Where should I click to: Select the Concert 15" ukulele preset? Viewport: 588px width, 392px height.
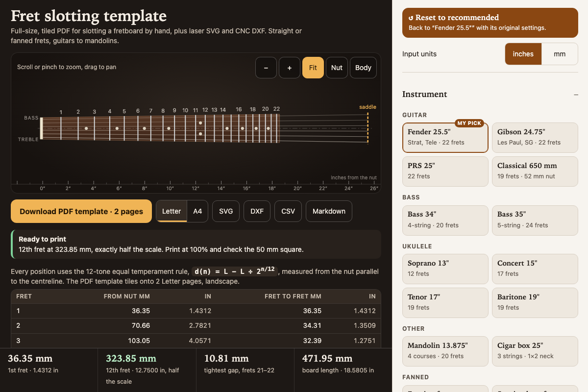pyautogui.click(x=535, y=269)
